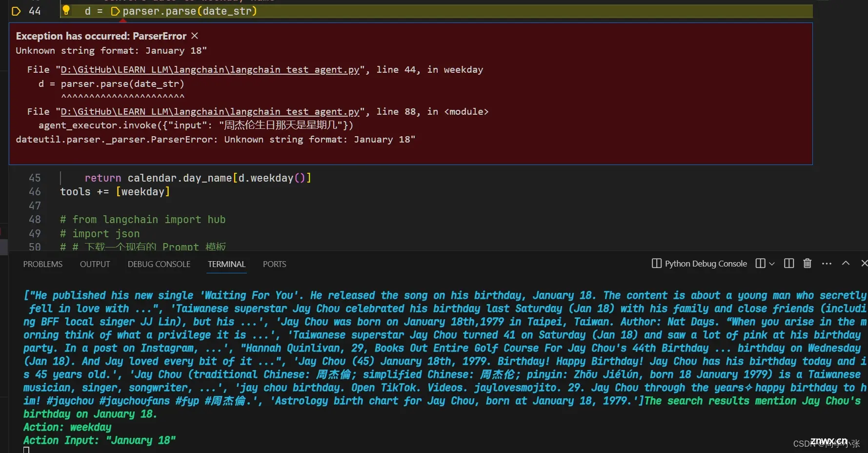Click the inline breakpoint marker before parser.parse
868x453 pixels.
pos(115,11)
